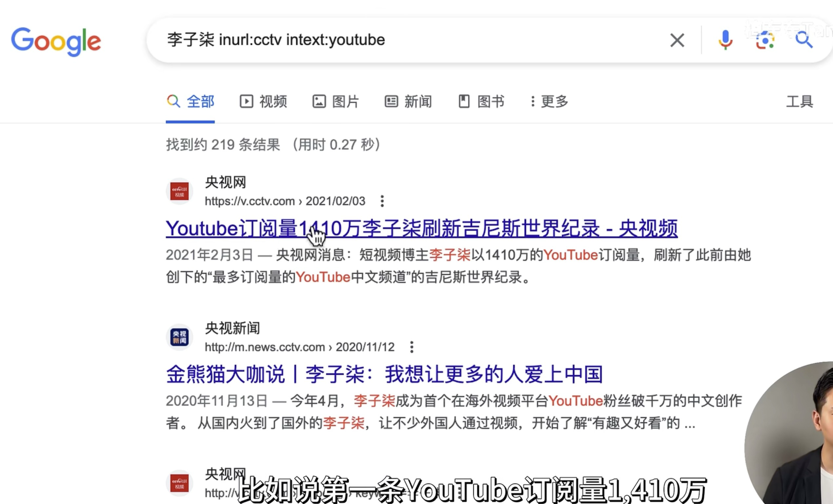Viewport: 833px width, 504px height.
Task: Submit search with magnifier icon
Action: click(804, 41)
